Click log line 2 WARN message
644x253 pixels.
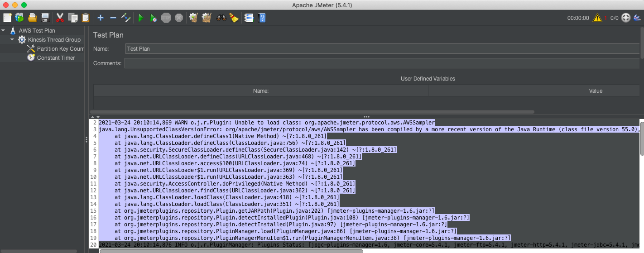[267, 122]
